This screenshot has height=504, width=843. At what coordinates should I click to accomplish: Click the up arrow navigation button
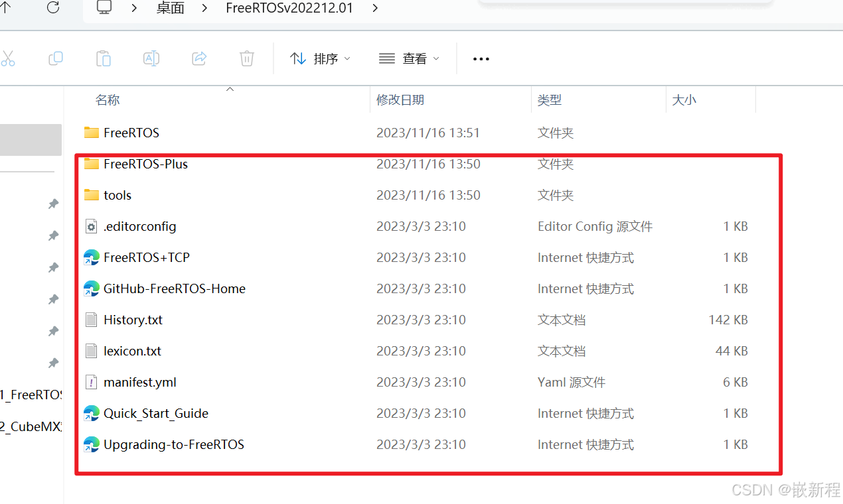pos(7,6)
